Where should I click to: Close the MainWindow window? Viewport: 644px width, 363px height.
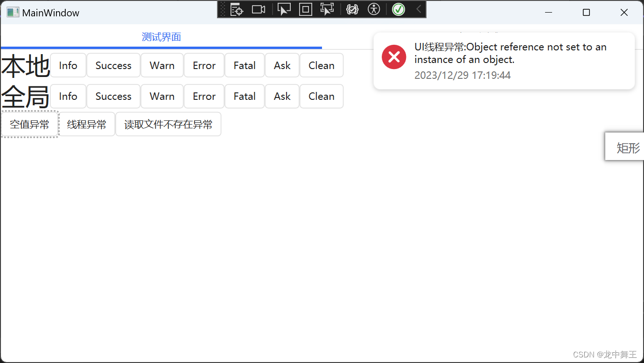624,13
